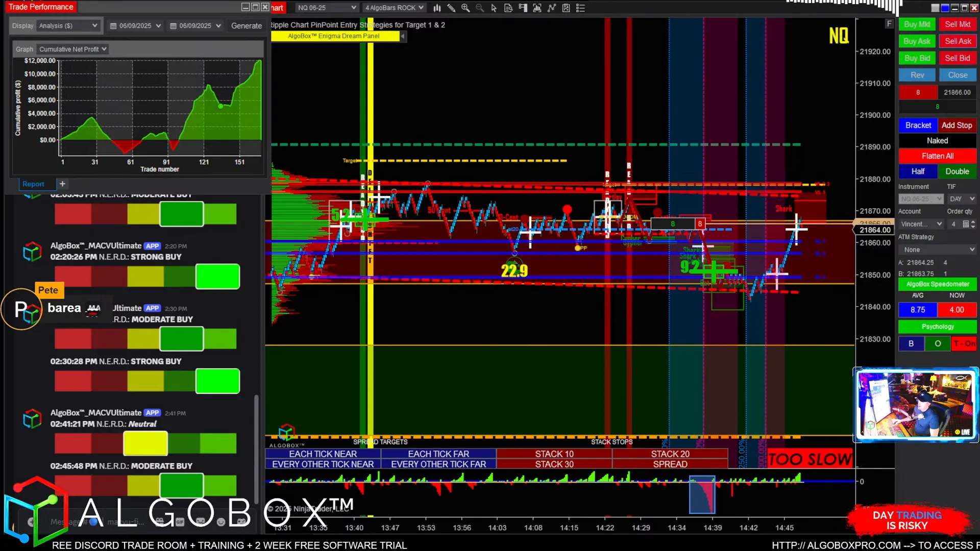Click the zoom out magnifier icon
This screenshot has height=551, width=980.
point(480,8)
